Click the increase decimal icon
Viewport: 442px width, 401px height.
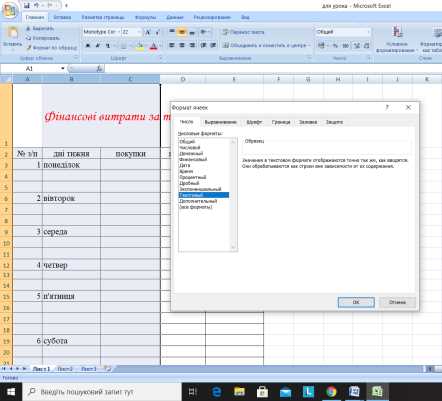click(x=356, y=45)
